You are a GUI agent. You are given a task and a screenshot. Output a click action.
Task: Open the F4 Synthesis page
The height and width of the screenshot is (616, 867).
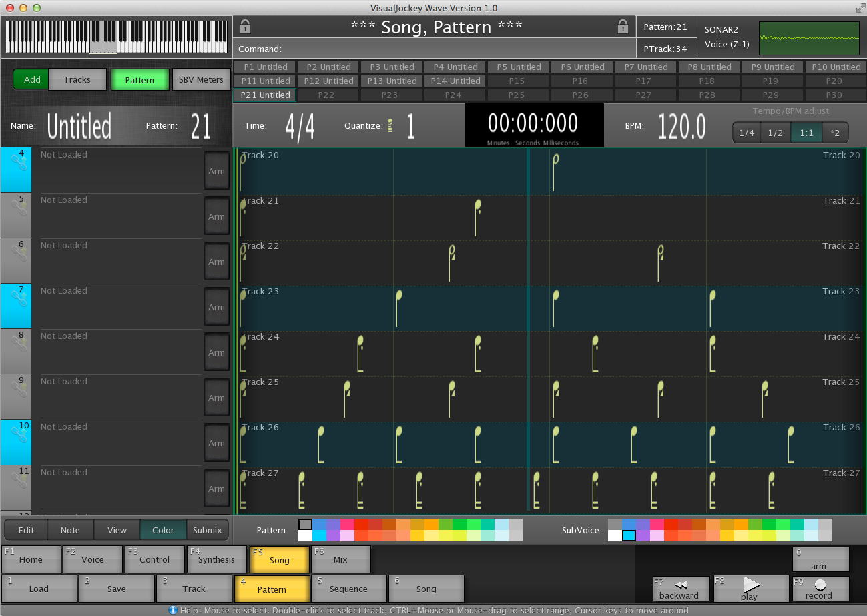[x=217, y=559]
